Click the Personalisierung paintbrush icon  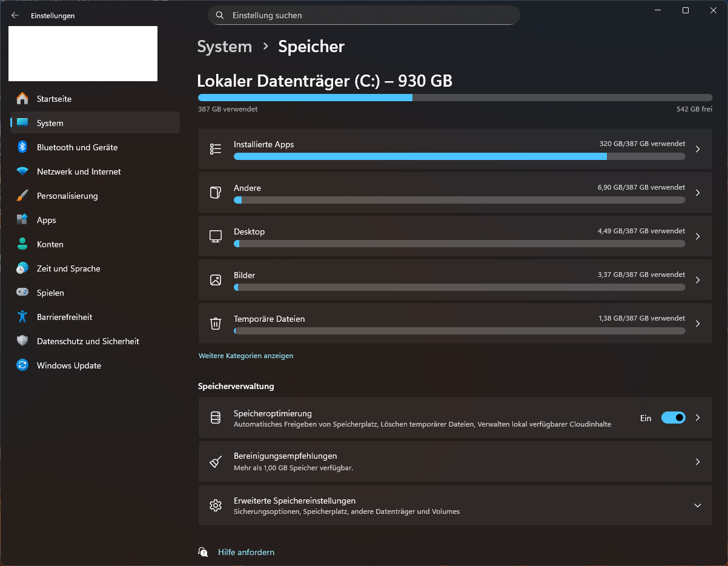[22, 195]
